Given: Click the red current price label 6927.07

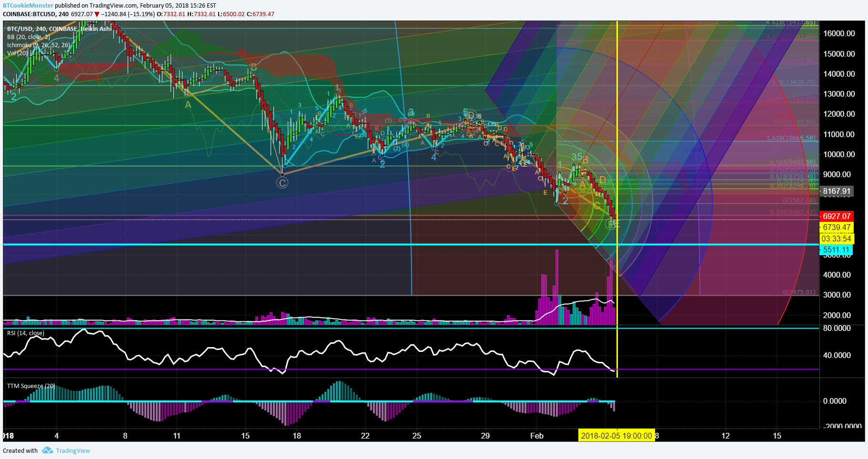Looking at the screenshot, I should (x=837, y=216).
